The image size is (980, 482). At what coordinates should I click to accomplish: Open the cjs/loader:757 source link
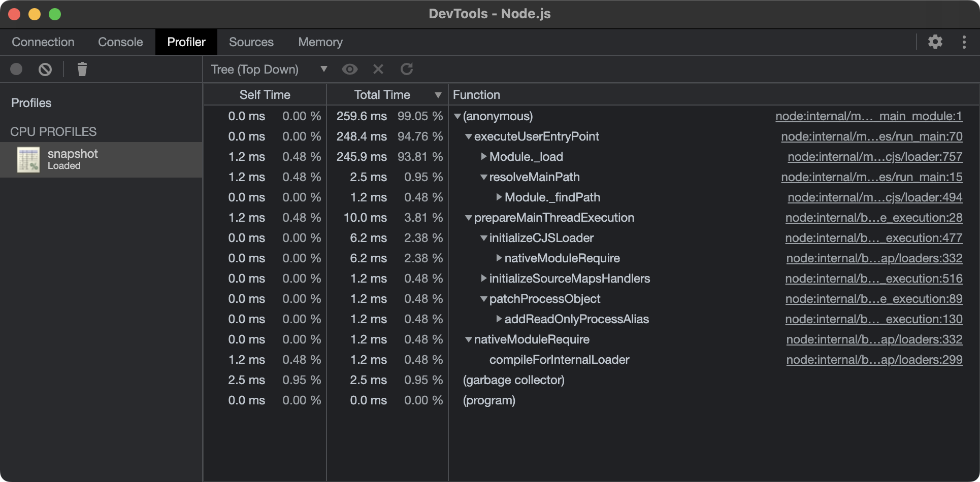pyautogui.click(x=874, y=157)
